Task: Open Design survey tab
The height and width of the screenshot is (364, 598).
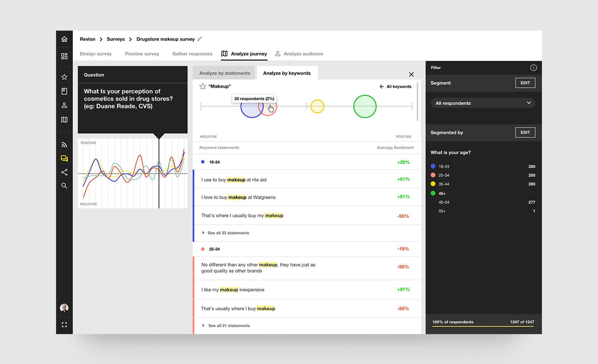Action: coord(96,54)
